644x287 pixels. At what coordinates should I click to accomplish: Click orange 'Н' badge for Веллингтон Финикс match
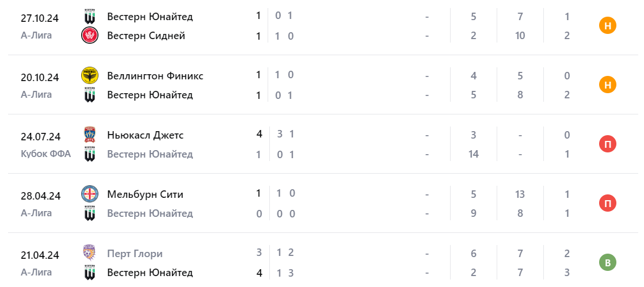(x=608, y=85)
